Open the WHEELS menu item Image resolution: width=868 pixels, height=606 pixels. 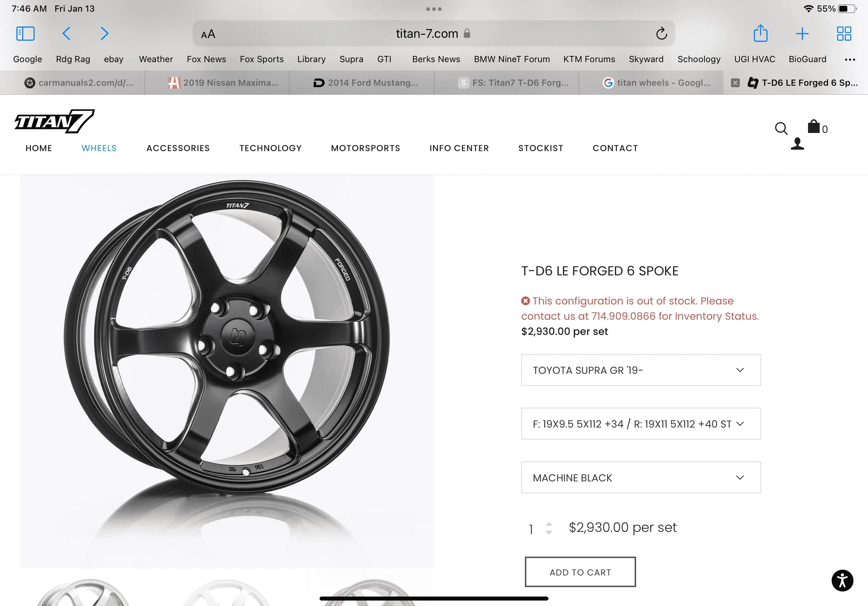tap(99, 148)
